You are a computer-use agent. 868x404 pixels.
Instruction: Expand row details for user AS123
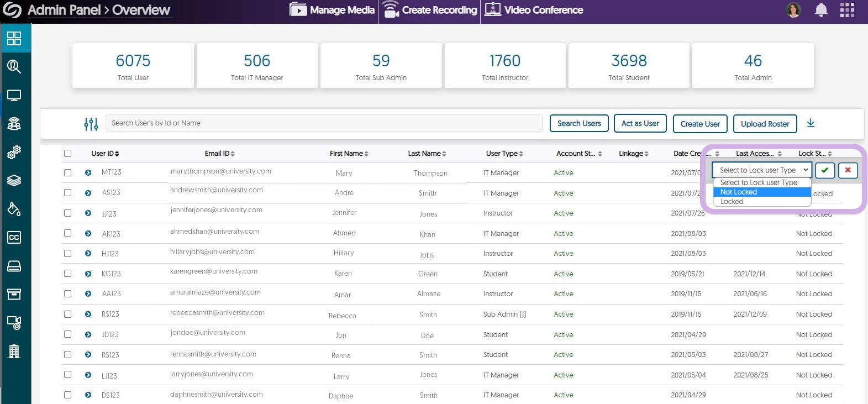88,193
